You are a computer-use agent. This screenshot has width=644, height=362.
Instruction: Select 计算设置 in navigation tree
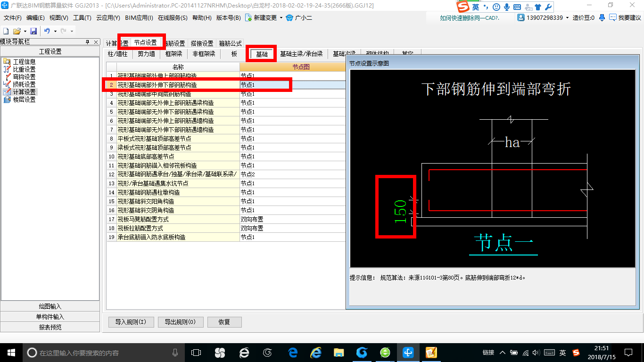tap(24, 92)
